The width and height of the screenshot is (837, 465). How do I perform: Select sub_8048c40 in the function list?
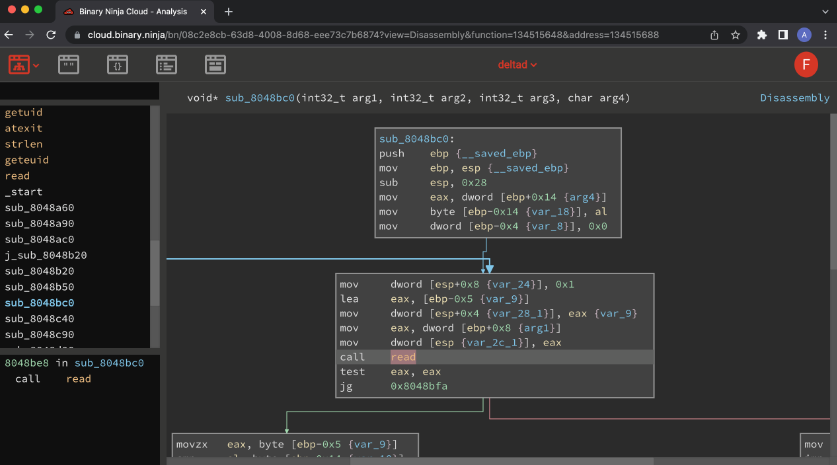(39, 318)
